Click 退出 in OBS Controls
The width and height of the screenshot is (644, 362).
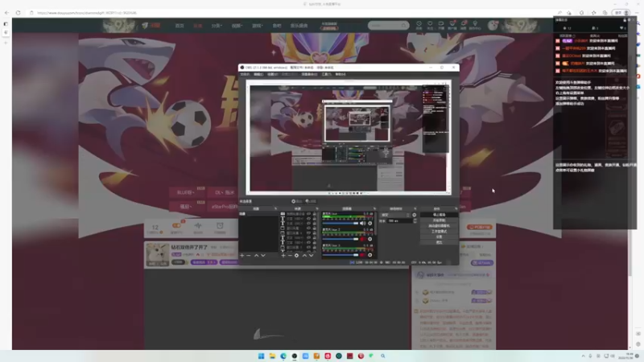coord(439,243)
